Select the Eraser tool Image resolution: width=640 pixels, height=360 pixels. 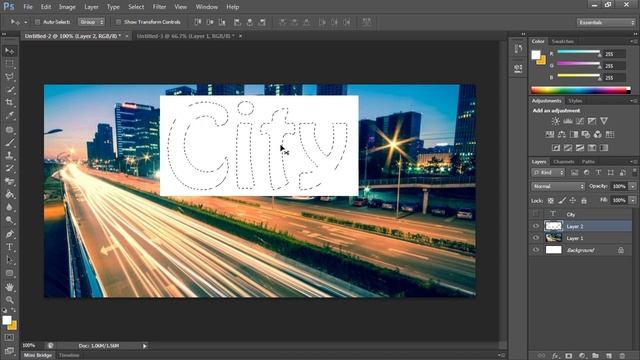point(9,181)
